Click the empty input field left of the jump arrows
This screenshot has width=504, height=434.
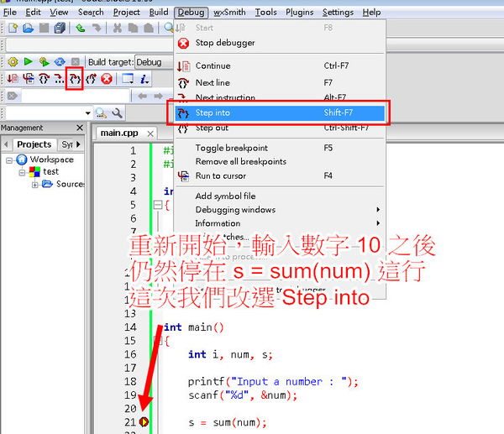click(76, 96)
